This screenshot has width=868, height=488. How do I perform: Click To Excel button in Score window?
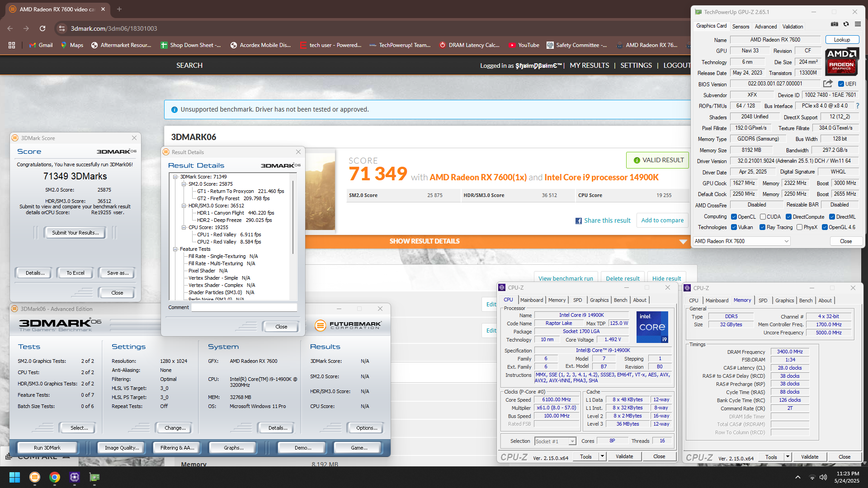(x=75, y=273)
